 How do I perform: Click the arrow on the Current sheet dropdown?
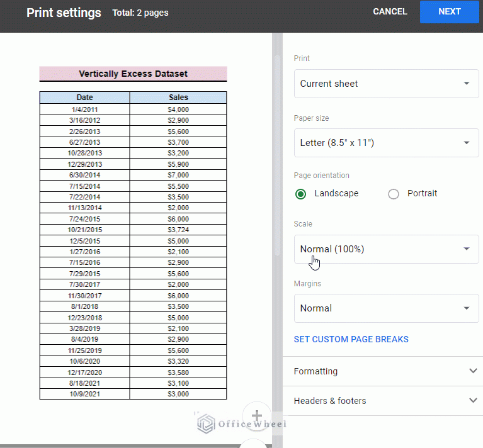(x=466, y=84)
